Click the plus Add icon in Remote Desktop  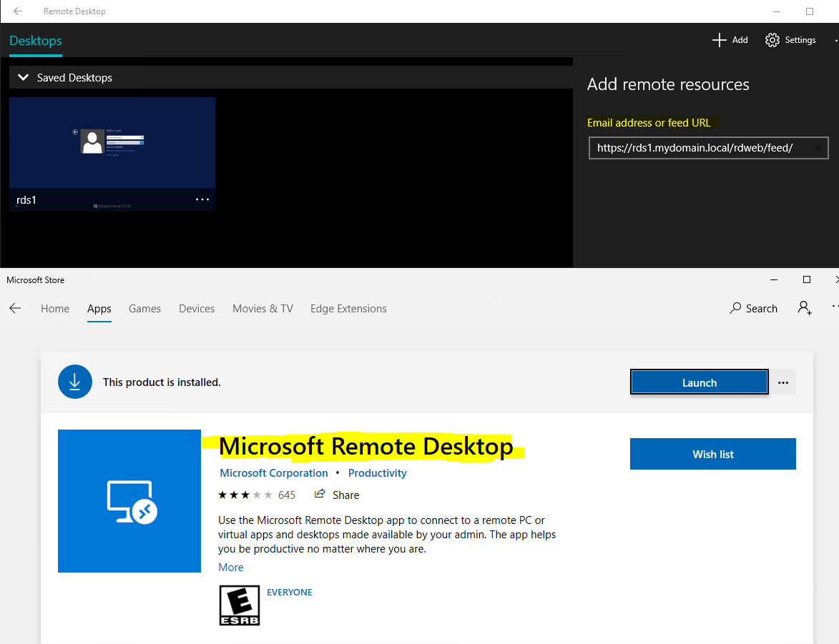click(719, 40)
